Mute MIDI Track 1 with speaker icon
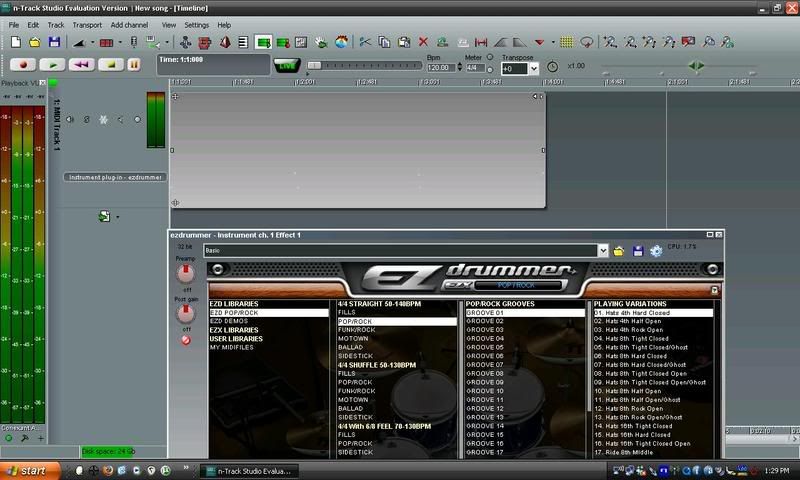800x480 pixels. coord(70,119)
